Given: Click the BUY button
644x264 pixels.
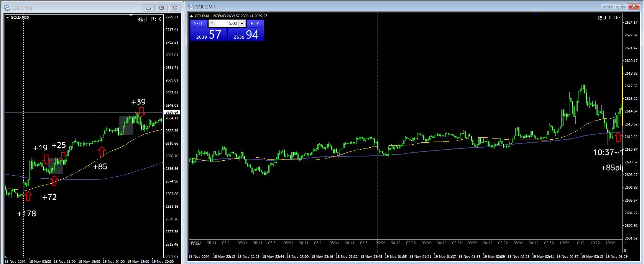Looking at the screenshot, I should tap(255, 23).
